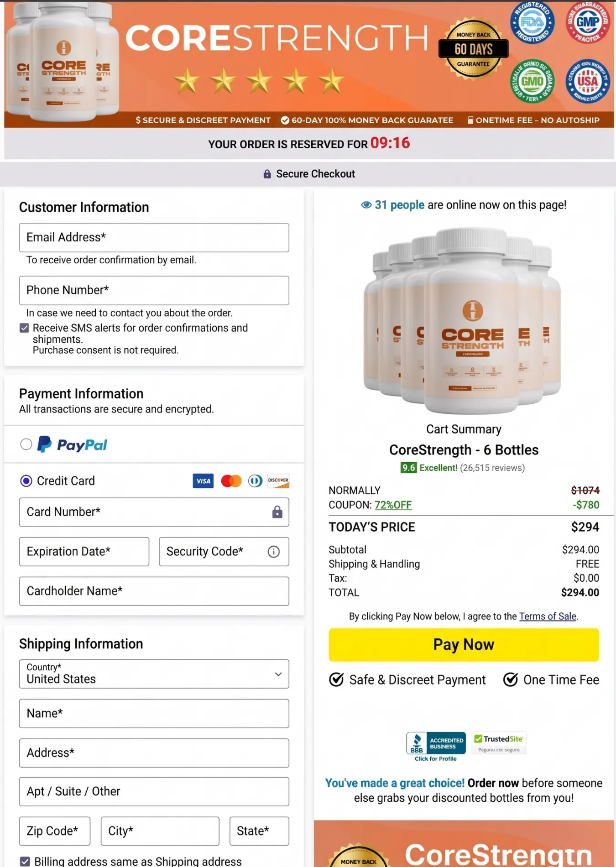Viewport: 616px width, 867px height.
Task: Click the Email Address field
Action: tap(154, 238)
